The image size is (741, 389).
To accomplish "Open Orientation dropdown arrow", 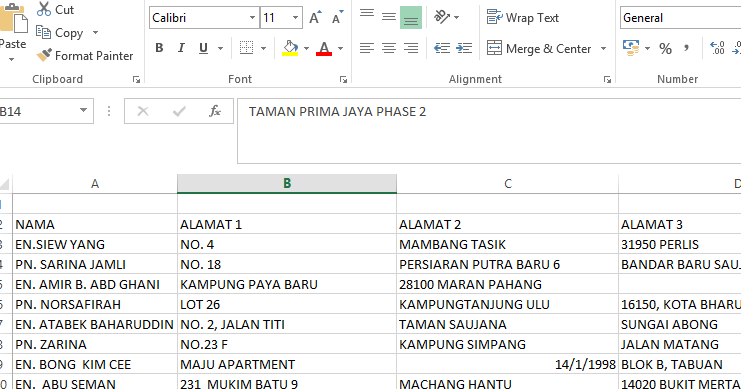I will [x=456, y=17].
